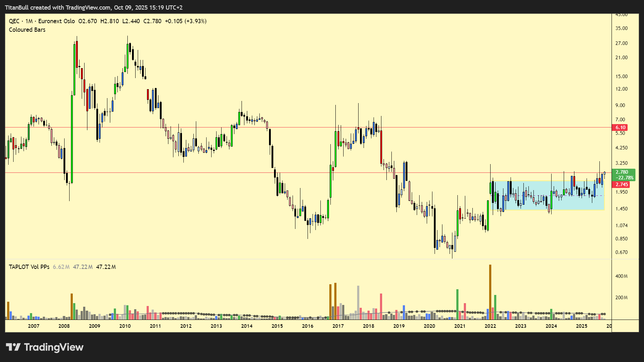
Task: Click the red 2.745 price label
Action: [622, 184]
